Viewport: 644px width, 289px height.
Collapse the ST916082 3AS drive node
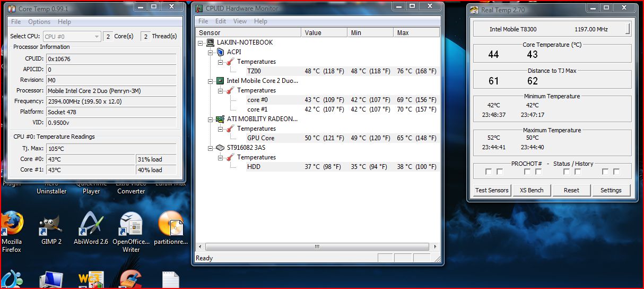pos(211,148)
